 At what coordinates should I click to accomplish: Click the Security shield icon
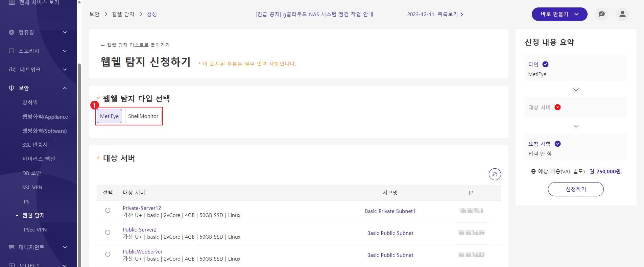11,88
